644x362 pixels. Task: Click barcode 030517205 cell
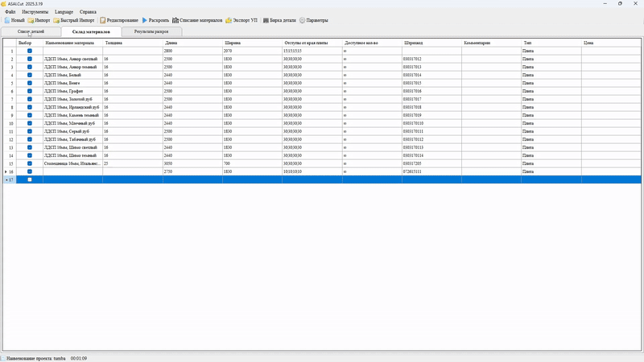(x=431, y=163)
